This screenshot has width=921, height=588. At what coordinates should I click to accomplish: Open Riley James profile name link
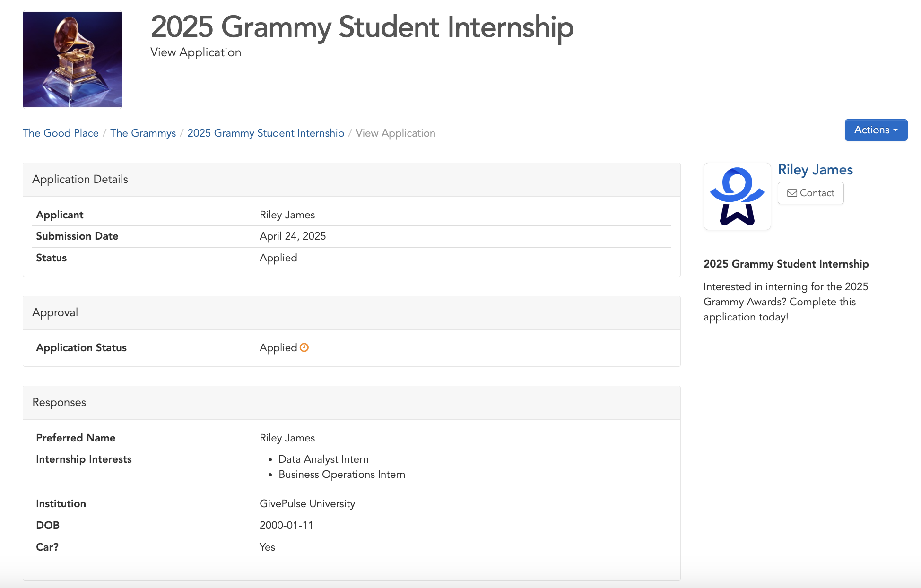pos(815,170)
